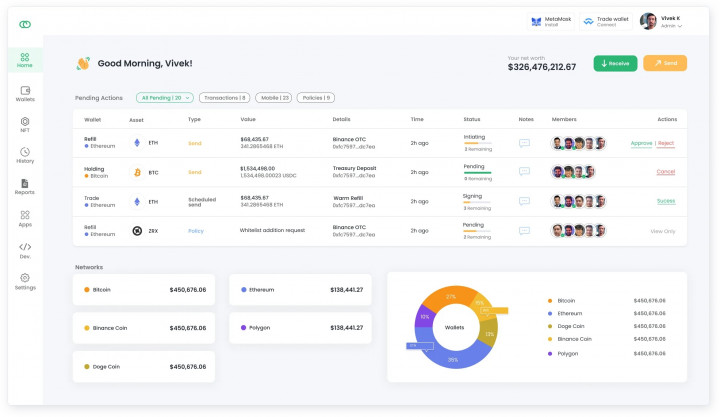Open Apps grid icon

(x=25, y=218)
